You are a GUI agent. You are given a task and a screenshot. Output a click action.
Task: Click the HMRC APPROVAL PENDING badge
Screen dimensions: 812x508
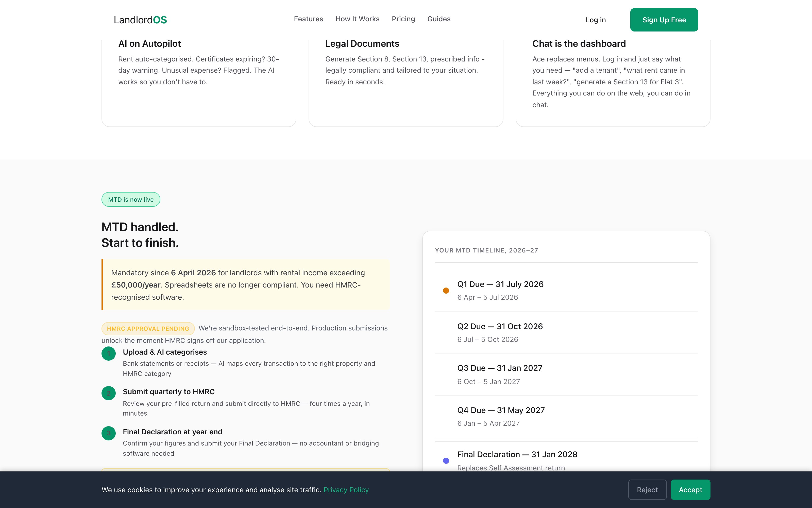[148, 329]
